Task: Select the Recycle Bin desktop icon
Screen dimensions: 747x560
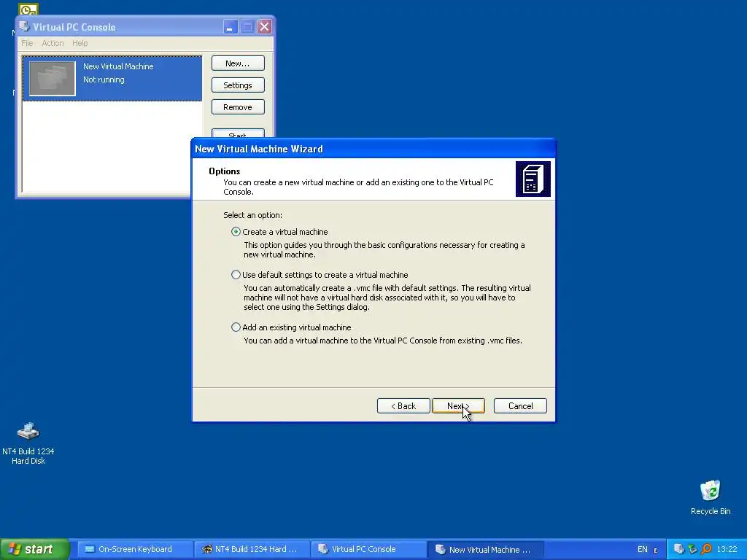Action: [x=711, y=497]
